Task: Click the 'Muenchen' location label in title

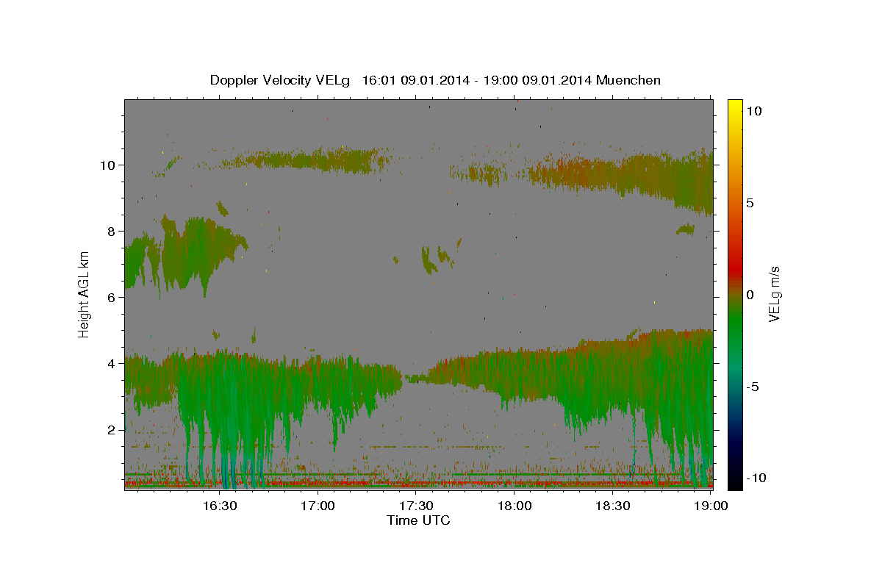Action: click(628, 80)
